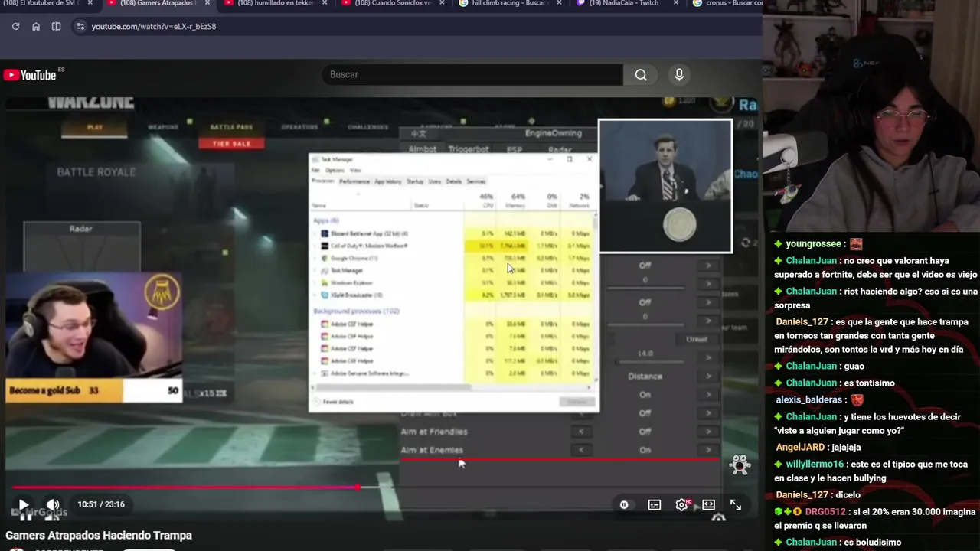Click the right arrow for "Aim at Friendlies"

tap(708, 432)
